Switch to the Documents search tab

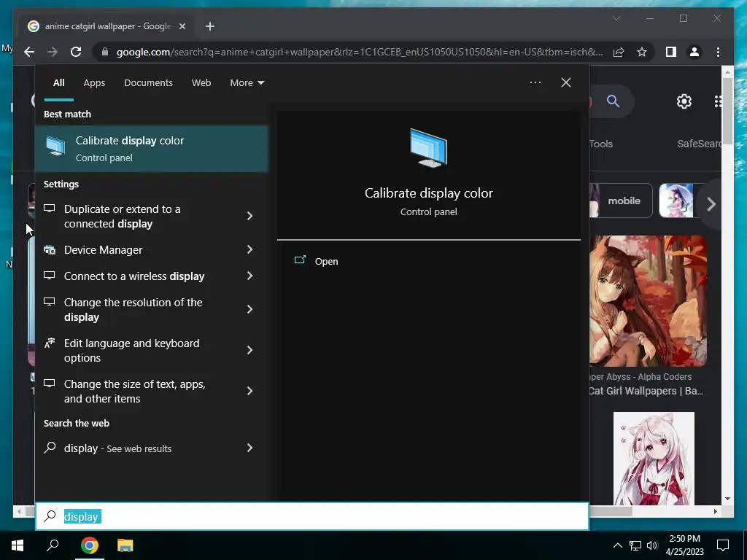pyautogui.click(x=148, y=83)
